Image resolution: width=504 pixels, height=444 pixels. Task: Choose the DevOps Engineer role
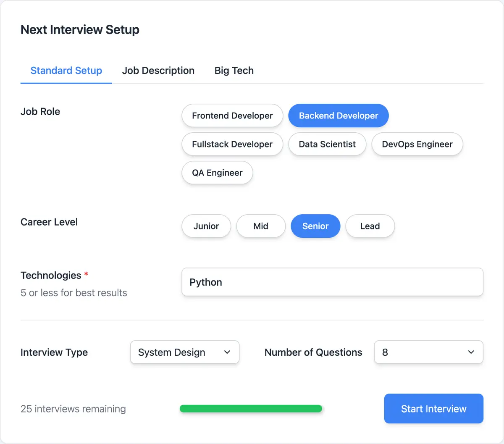(x=417, y=144)
